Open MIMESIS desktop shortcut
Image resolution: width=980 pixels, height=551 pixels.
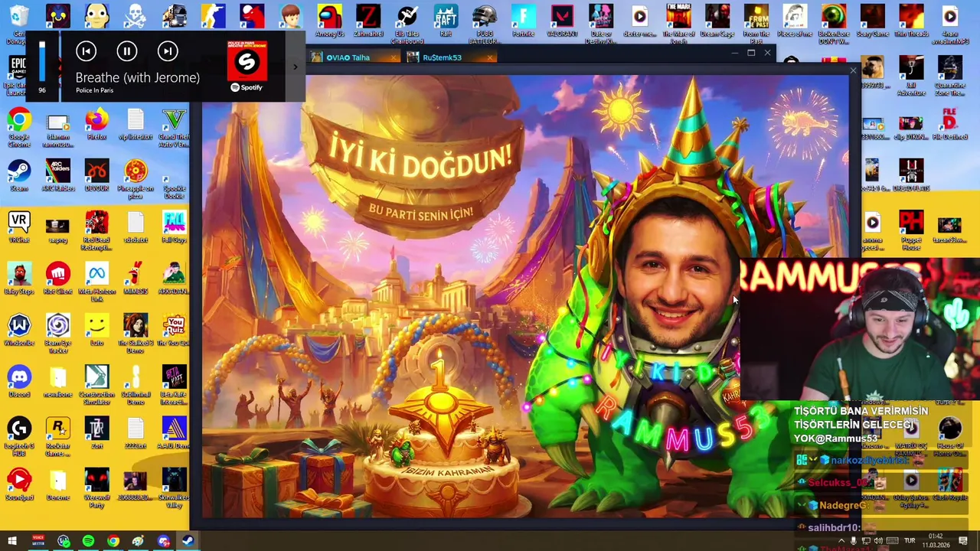pos(136,279)
